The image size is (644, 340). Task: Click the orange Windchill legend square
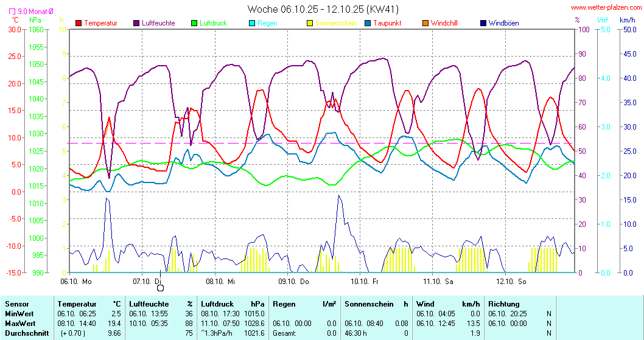tap(425, 23)
